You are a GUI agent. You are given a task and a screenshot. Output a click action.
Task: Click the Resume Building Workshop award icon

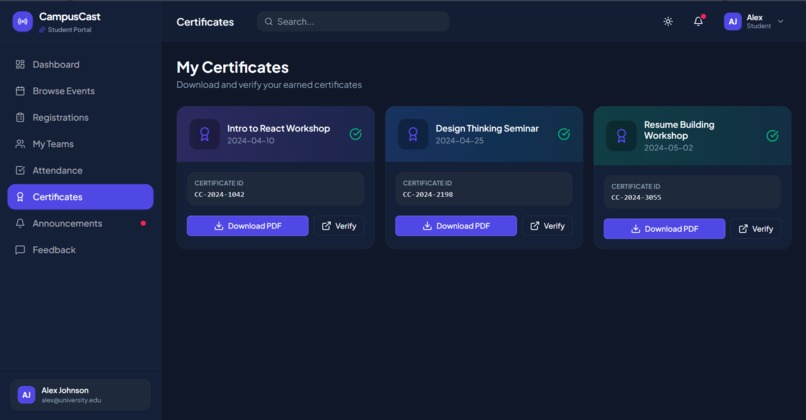621,136
